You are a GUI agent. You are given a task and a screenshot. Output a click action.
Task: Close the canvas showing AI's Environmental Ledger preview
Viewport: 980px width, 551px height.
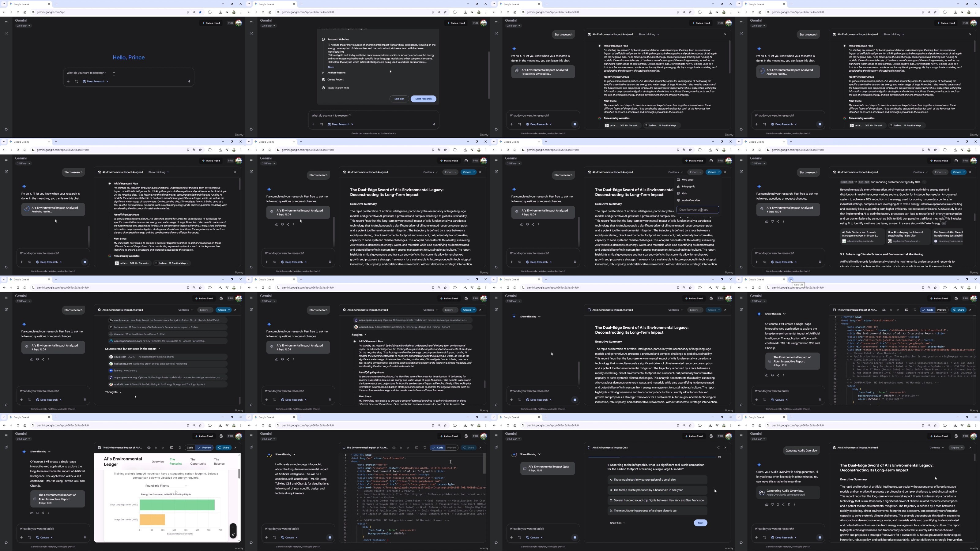coord(235,448)
